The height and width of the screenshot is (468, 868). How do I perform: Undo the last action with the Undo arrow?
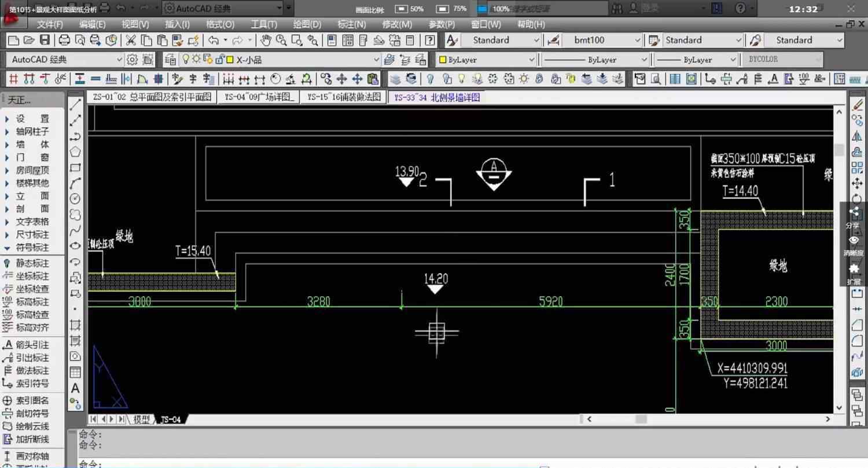[214, 40]
